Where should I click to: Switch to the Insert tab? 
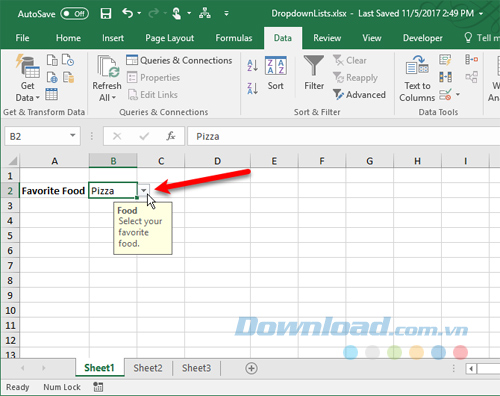(x=113, y=38)
